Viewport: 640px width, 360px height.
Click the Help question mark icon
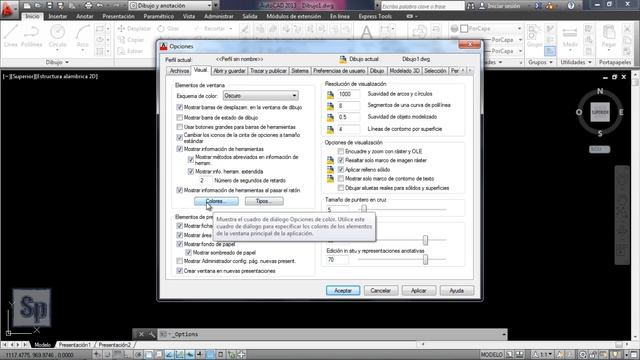571,6
